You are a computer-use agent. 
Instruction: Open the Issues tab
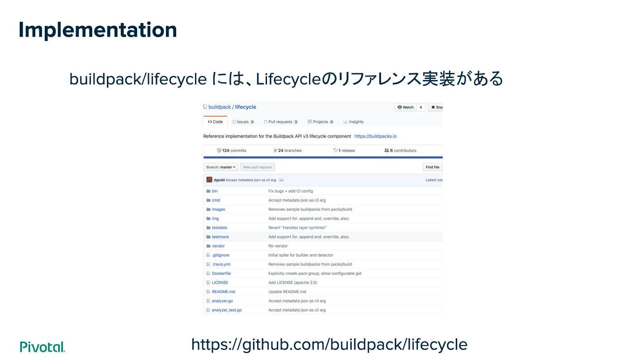[x=243, y=122]
